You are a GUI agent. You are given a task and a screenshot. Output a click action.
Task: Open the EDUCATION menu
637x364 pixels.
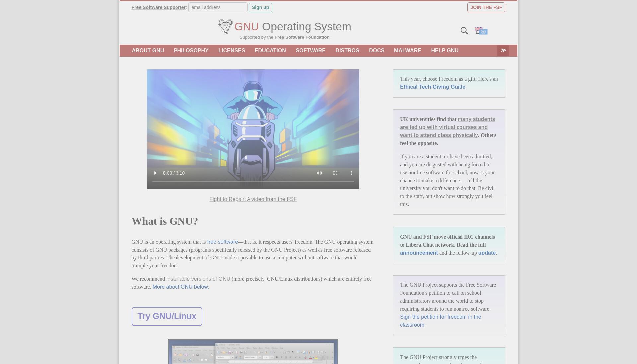[270, 51]
